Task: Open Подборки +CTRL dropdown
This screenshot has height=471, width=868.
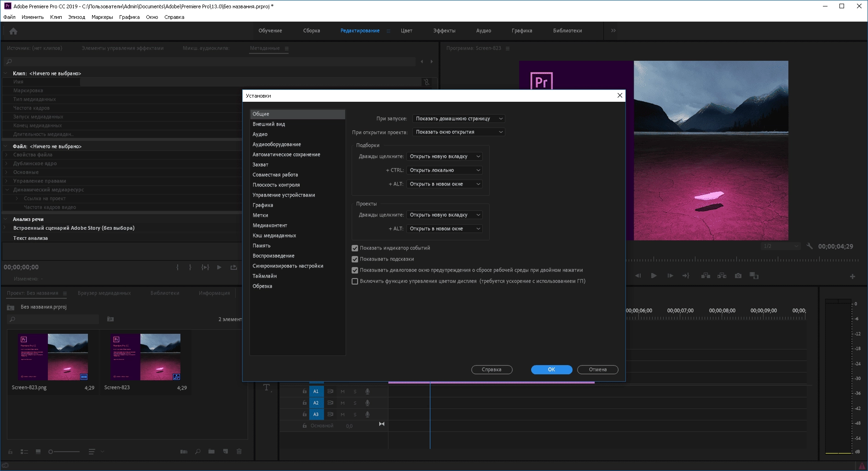Action: [445, 170]
